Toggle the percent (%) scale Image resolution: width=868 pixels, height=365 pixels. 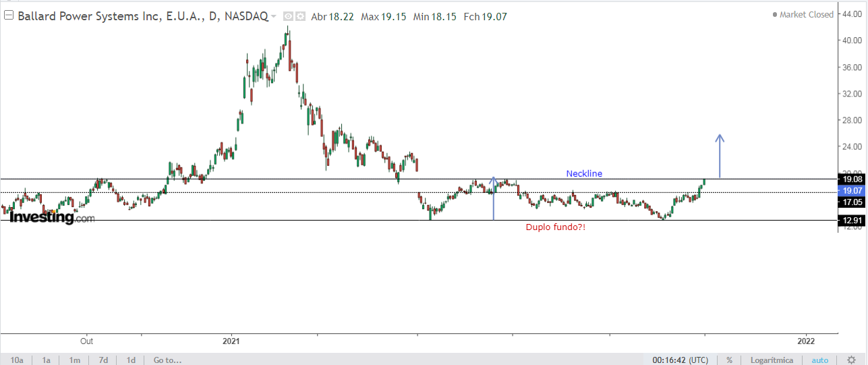click(729, 360)
